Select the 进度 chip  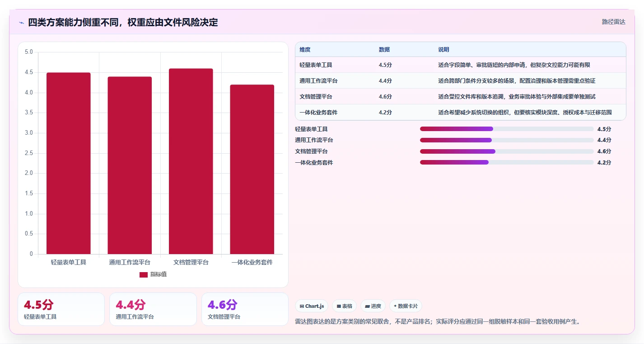pos(373,306)
